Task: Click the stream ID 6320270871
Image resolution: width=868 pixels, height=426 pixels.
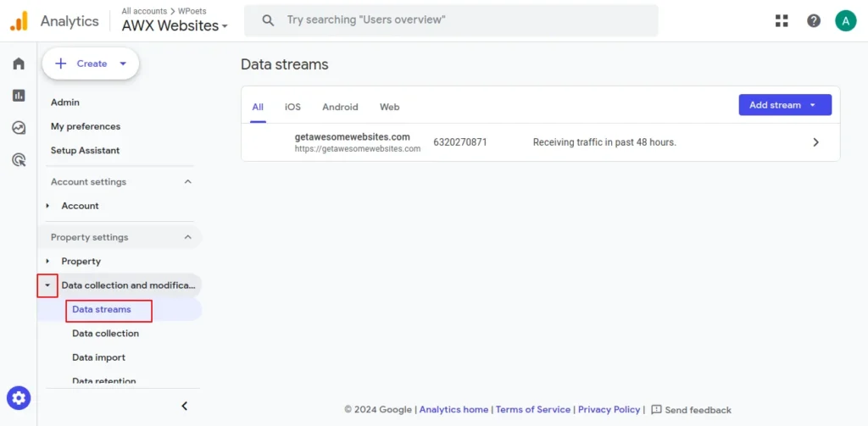Action: click(x=460, y=142)
